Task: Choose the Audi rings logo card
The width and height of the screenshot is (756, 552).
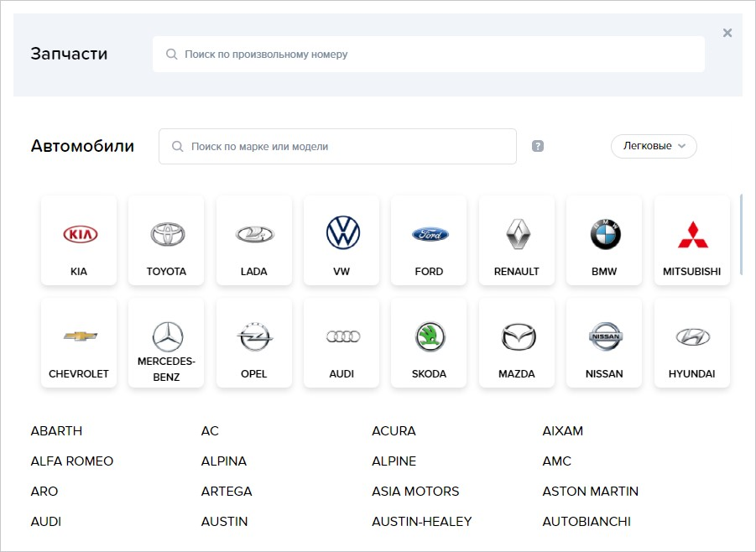Action: [x=342, y=342]
